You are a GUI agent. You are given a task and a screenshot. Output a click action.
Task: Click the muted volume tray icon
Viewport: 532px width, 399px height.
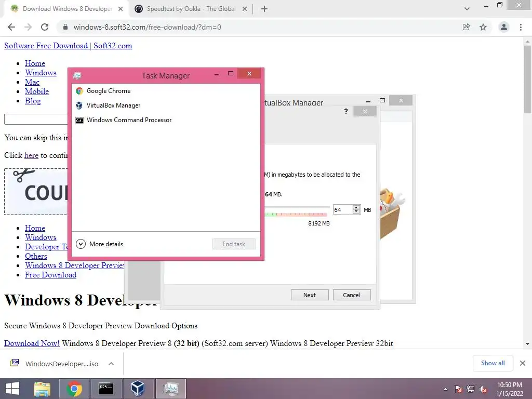(483, 389)
